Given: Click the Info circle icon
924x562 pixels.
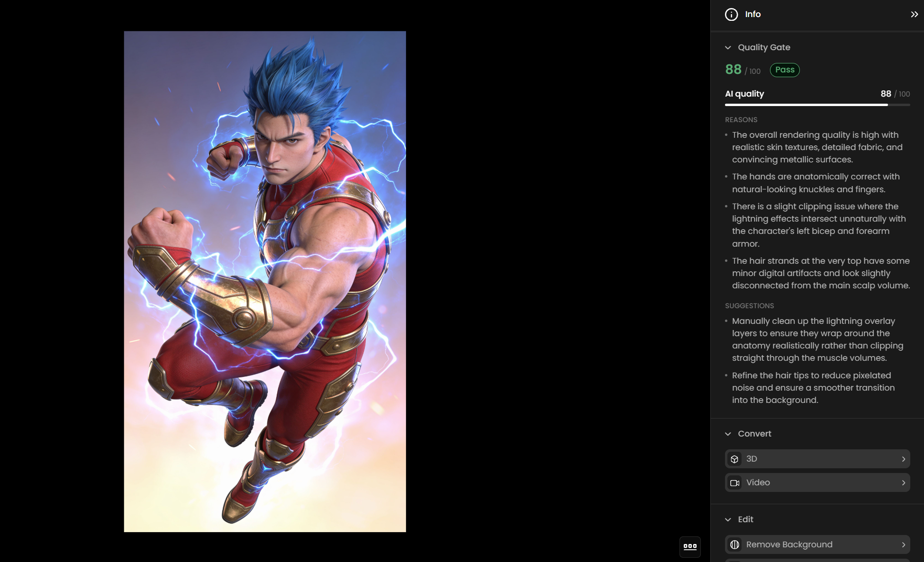Looking at the screenshot, I should pos(731,14).
